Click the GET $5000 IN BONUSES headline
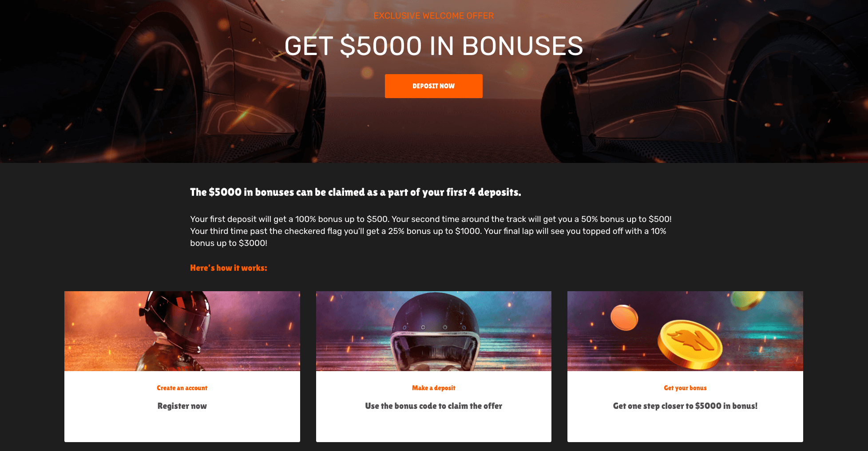The width and height of the screenshot is (868, 451). point(433,46)
